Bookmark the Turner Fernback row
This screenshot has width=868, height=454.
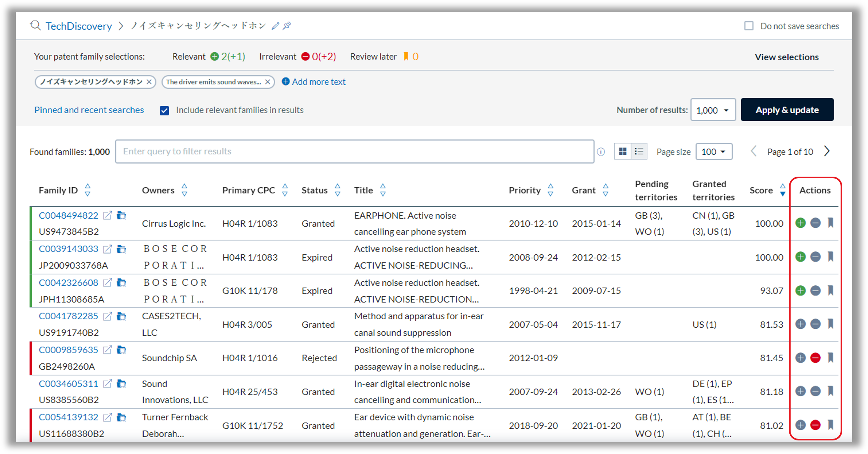tap(830, 425)
